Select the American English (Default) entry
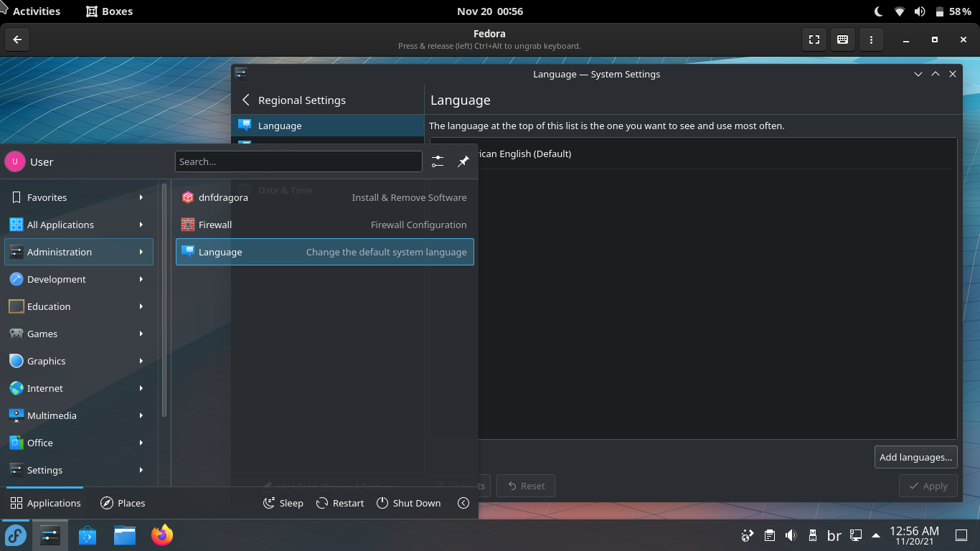Viewport: 980px width, 551px height. coord(693,154)
